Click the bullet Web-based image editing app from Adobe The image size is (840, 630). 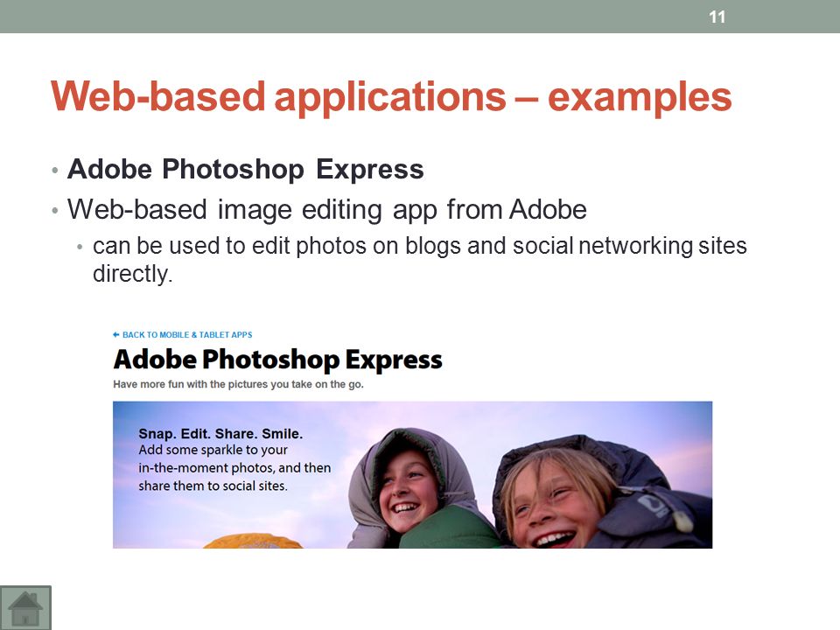pos(326,209)
